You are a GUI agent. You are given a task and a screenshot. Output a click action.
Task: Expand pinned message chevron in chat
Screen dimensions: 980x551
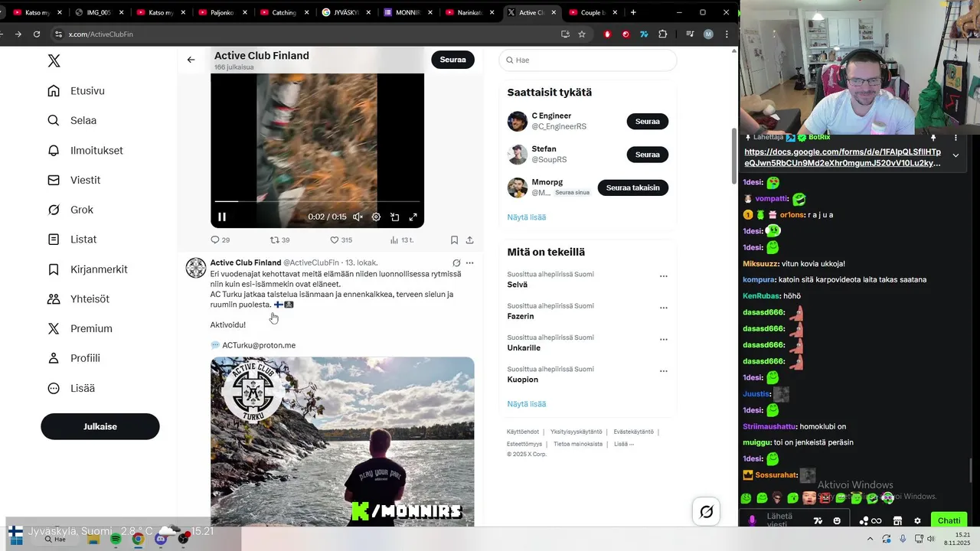click(955, 155)
